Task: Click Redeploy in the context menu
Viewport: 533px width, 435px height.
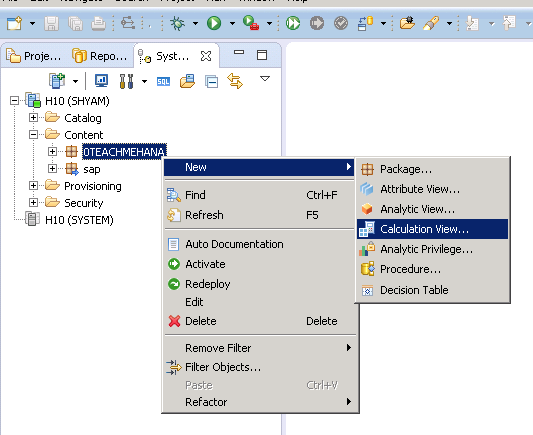Action: 259,284
